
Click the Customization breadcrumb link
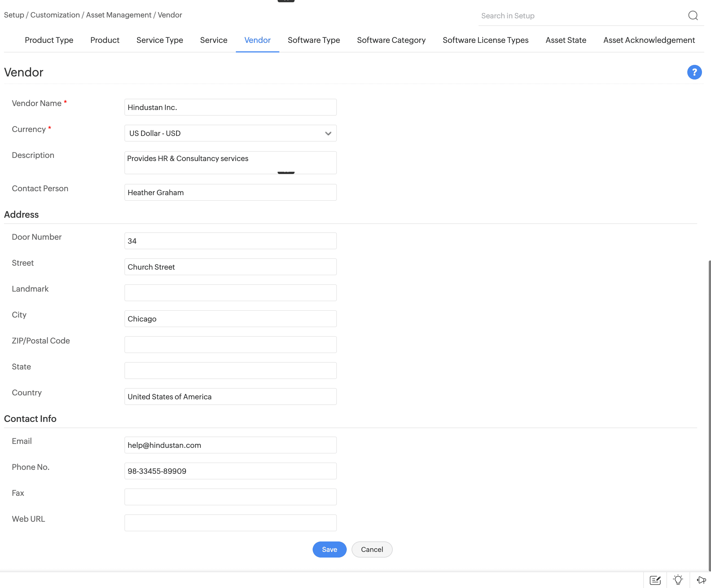(x=55, y=15)
